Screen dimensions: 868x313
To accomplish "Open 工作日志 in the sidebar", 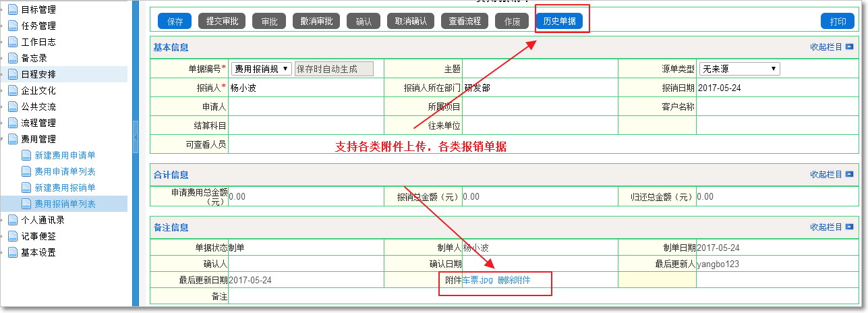I will tap(38, 42).
